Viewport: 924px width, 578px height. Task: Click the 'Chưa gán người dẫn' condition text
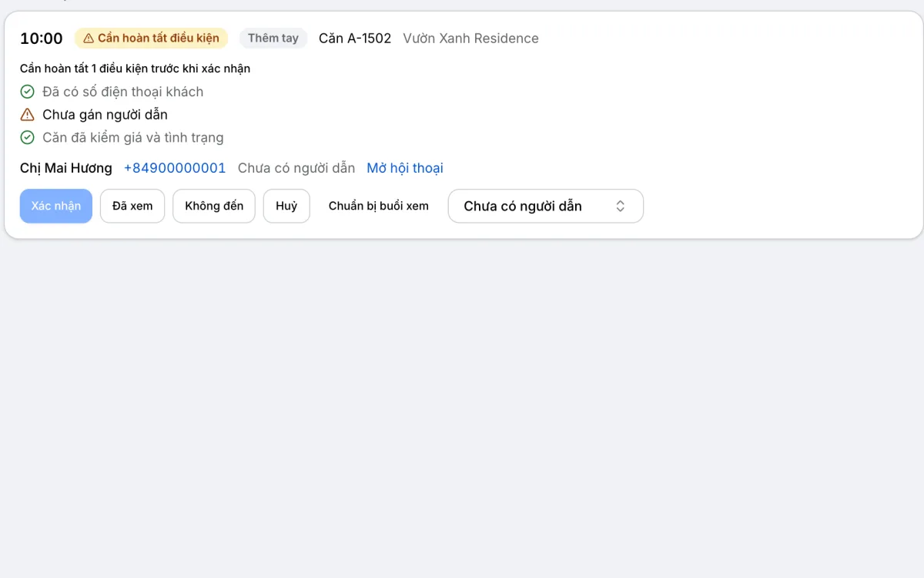point(105,115)
